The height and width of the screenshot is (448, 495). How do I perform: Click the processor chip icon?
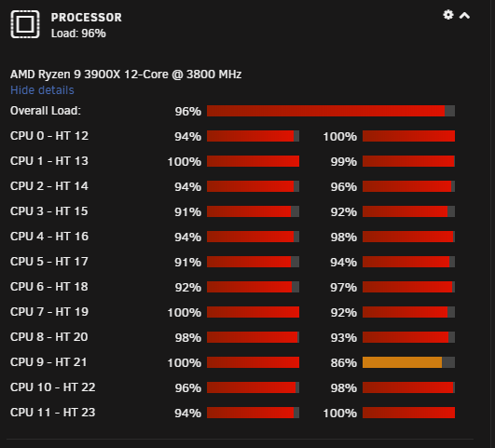click(25, 24)
